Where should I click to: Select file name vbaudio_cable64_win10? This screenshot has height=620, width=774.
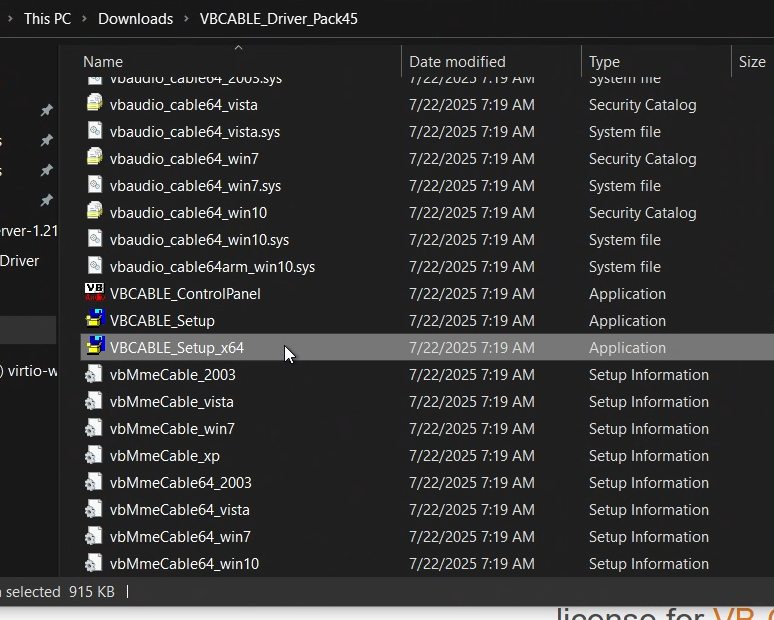tap(188, 213)
